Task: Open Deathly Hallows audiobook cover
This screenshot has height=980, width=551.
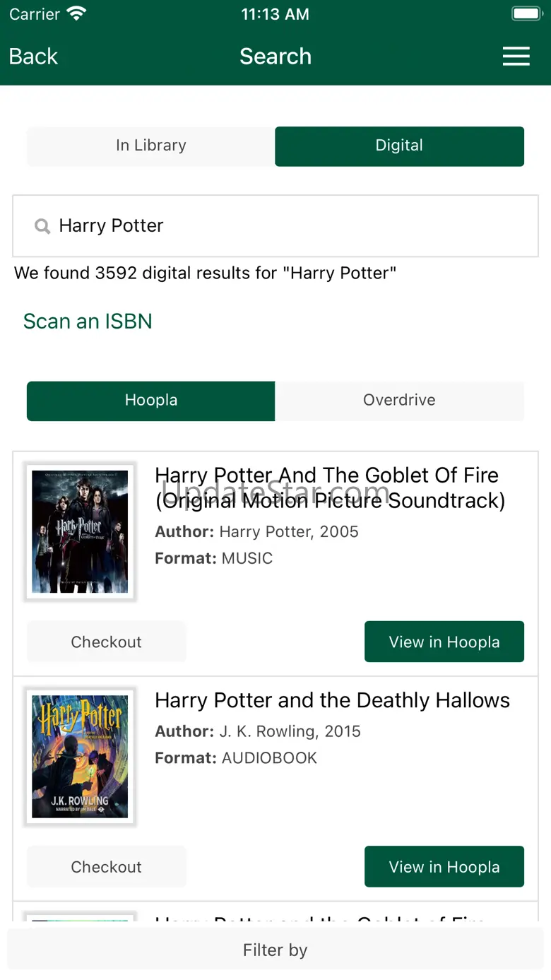Action: tap(80, 757)
